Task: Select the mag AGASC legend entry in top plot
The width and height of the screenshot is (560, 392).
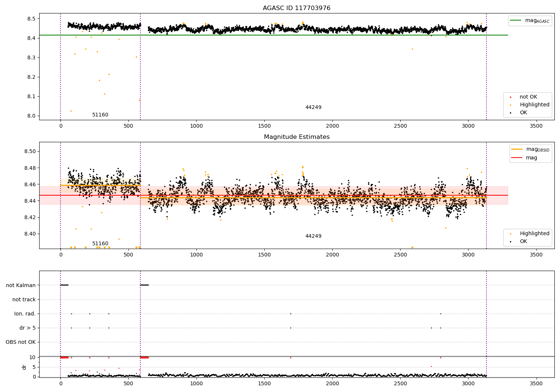Action: click(x=530, y=21)
